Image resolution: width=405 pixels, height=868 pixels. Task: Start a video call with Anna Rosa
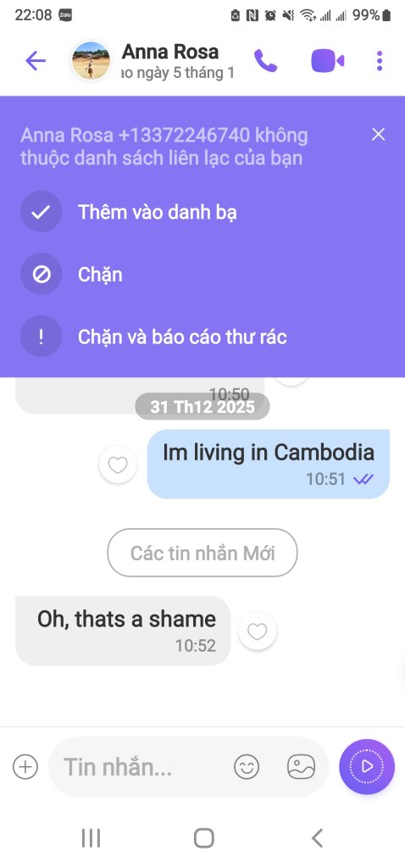(328, 61)
